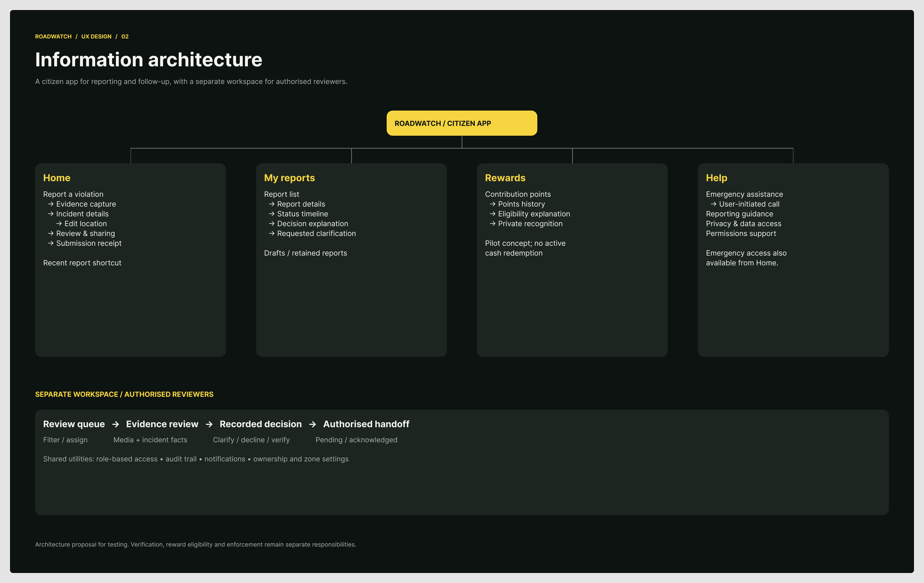Click the 'Review queue' step

click(x=74, y=424)
